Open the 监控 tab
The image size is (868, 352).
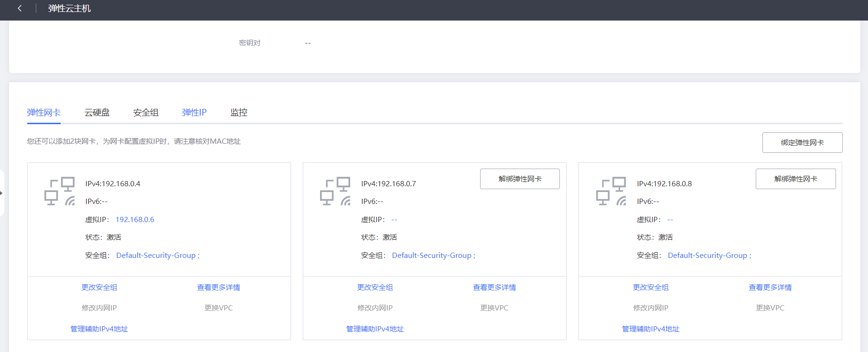tap(239, 113)
